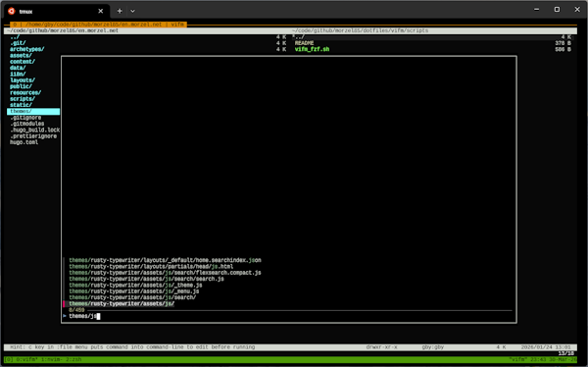Click the 2026/01/24 modification date

click(546, 347)
